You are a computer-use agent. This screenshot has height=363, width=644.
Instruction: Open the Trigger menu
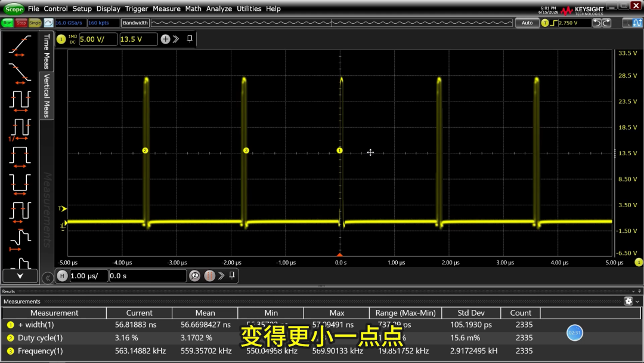pyautogui.click(x=137, y=8)
